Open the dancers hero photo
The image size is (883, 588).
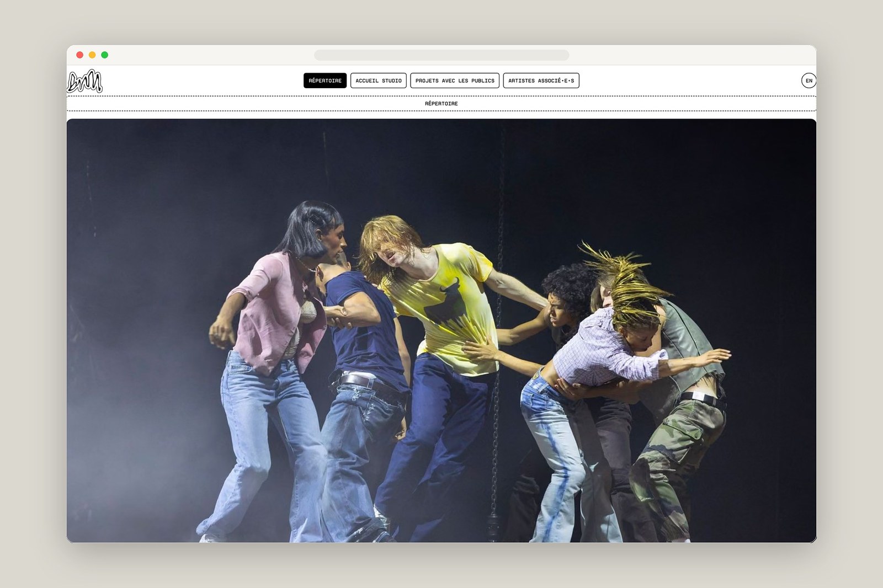click(x=441, y=330)
